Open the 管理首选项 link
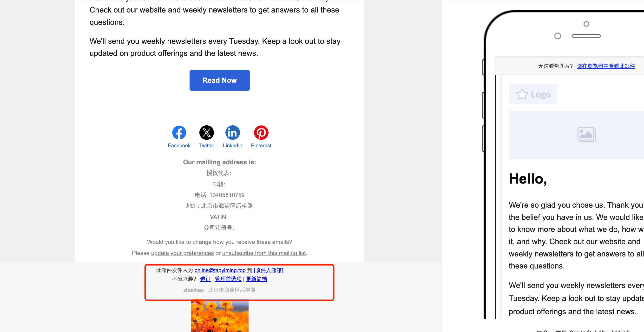644x332 pixels. (228, 279)
